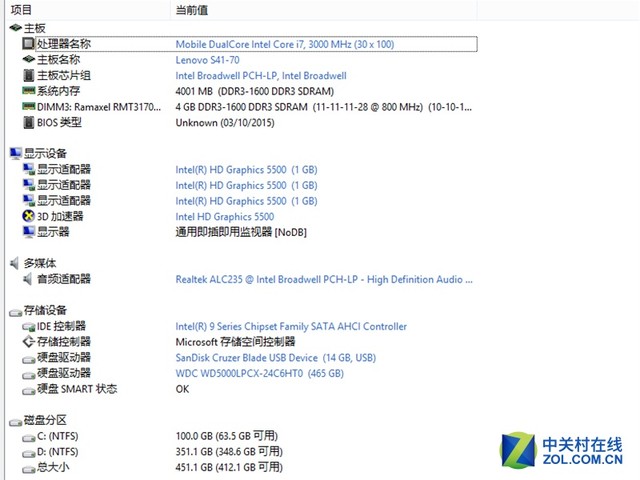Select the 主板芯片组 row label
This screenshot has height=480, width=640.
coord(64,75)
